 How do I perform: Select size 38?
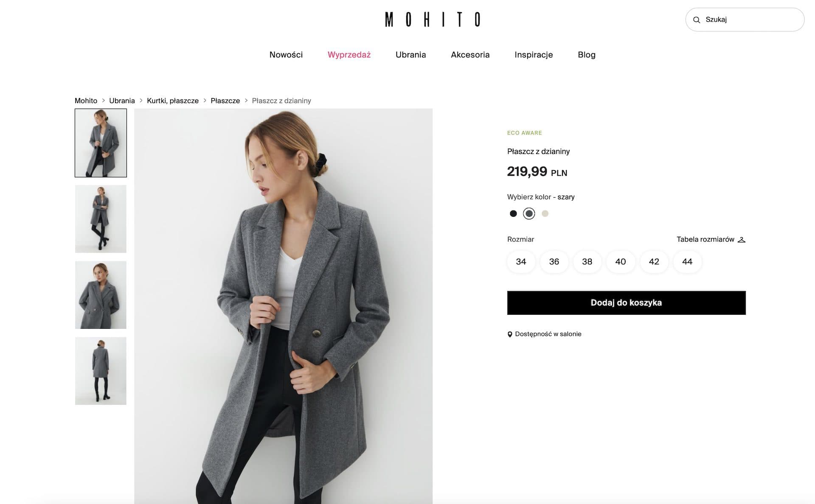tap(587, 262)
